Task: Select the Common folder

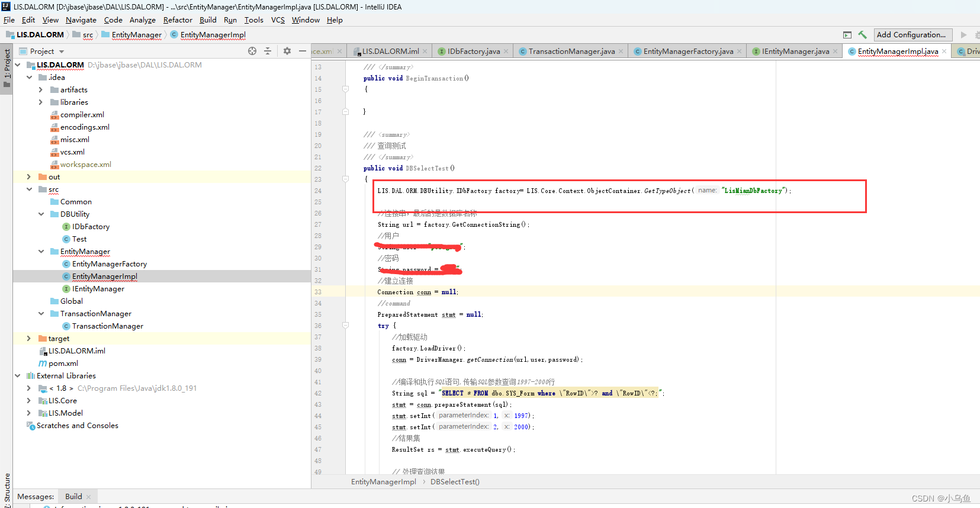Action: click(x=76, y=202)
